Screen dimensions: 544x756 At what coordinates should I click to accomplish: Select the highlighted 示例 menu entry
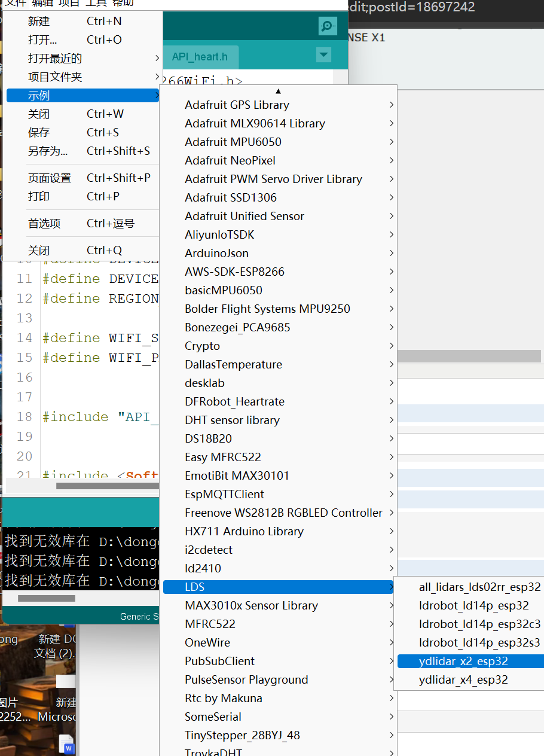tap(83, 96)
